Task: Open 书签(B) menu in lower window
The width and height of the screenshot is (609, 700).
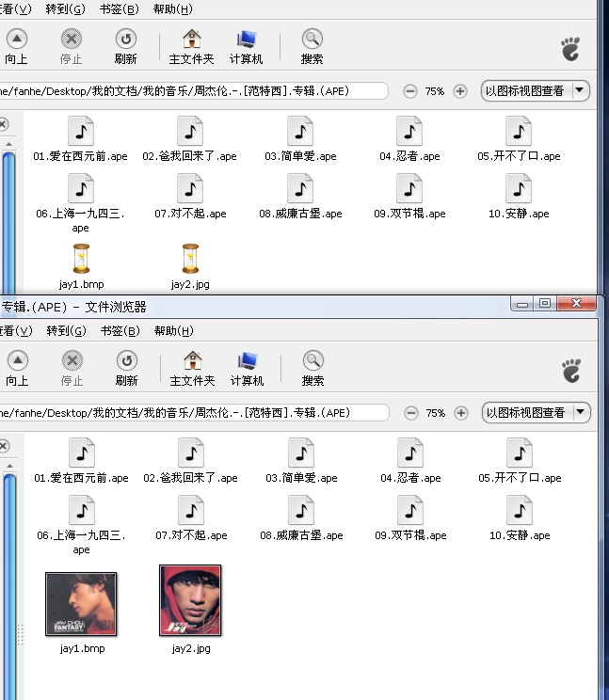Action: coord(120,331)
